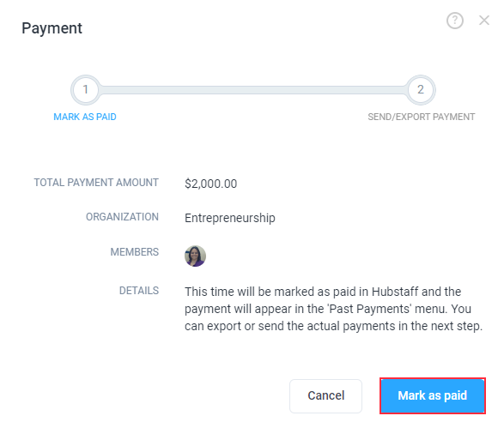Click the 'Past Payments' text in details

pos(369,309)
